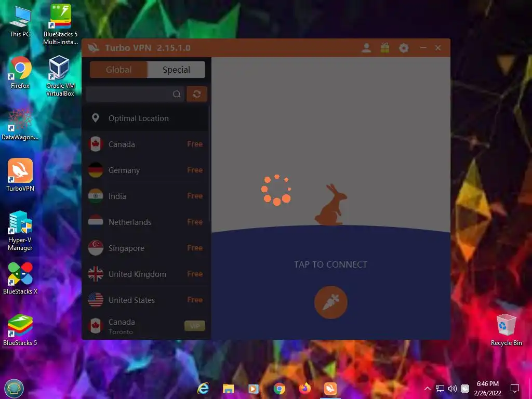Image resolution: width=532 pixels, height=399 pixels.
Task: Select the Hyper-V Manager desktop shortcut
Action: 20,231
